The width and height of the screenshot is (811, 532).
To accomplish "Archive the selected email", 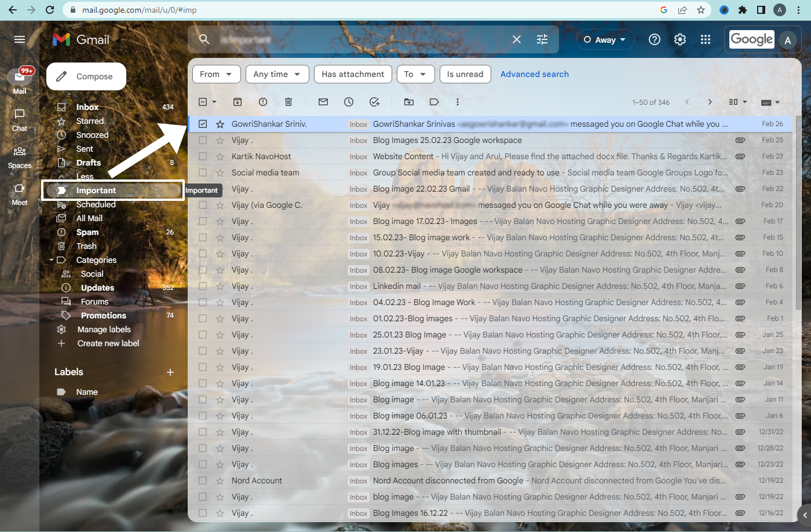I will pyautogui.click(x=238, y=102).
